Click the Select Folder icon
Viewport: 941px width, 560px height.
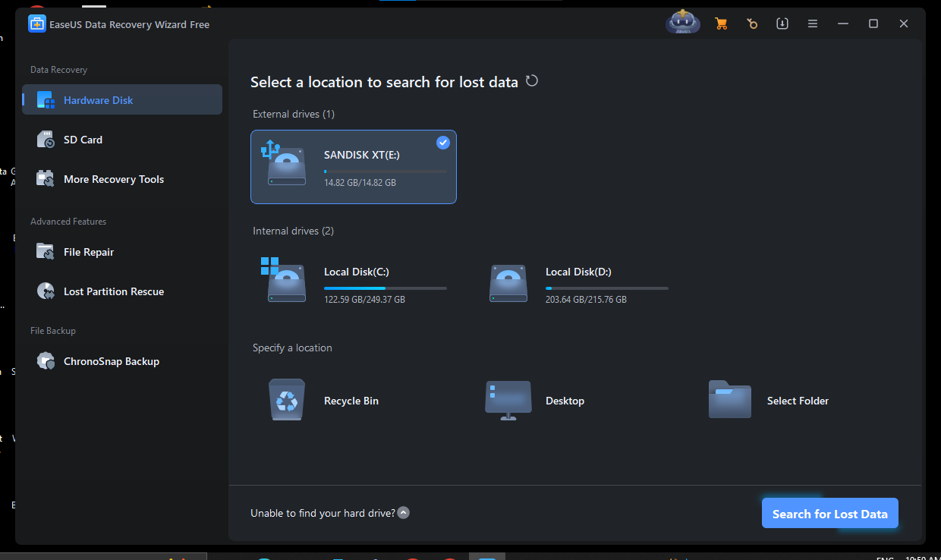pyautogui.click(x=730, y=400)
